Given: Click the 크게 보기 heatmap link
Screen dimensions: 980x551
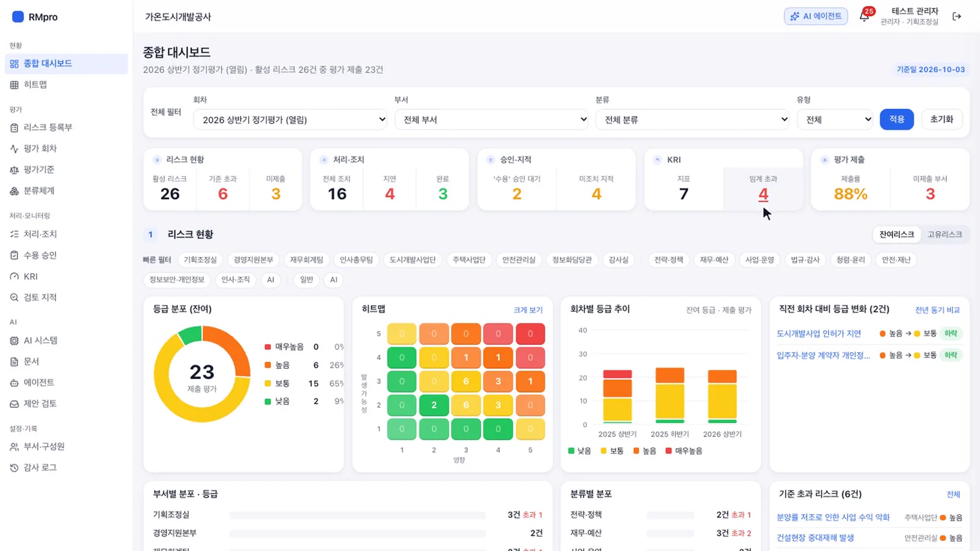Looking at the screenshot, I should pyautogui.click(x=528, y=310).
